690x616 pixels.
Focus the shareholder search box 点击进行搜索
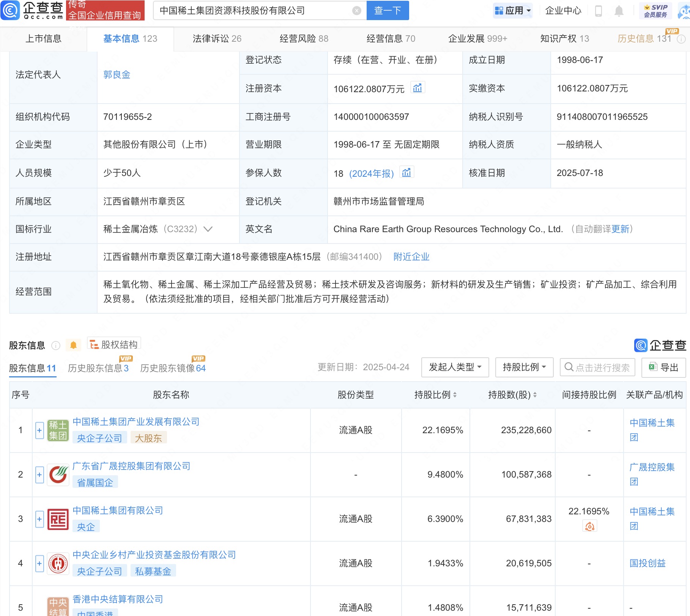[597, 367]
